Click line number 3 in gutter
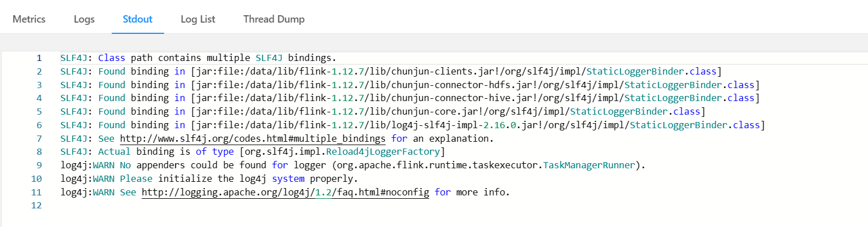The height and width of the screenshot is (227, 868). click(x=39, y=85)
